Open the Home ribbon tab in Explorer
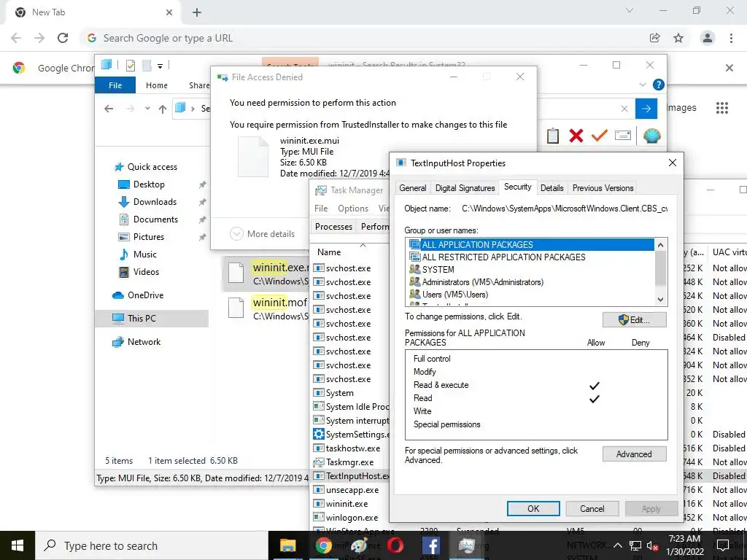The image size is (747, 560). (157, 85)
